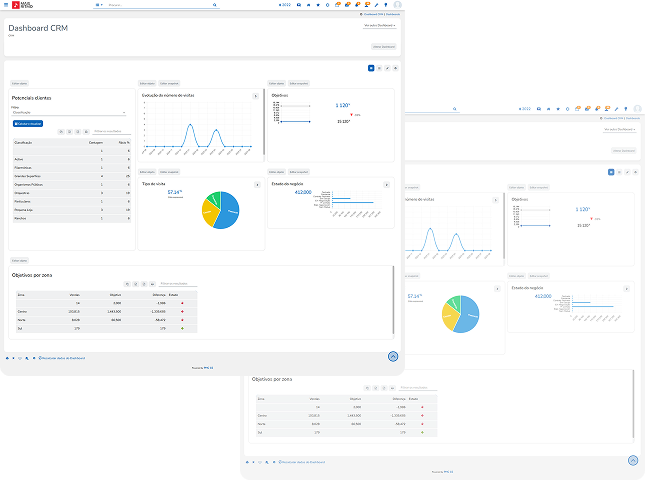Open the search scope dropdown in top bar

[99, 5]
